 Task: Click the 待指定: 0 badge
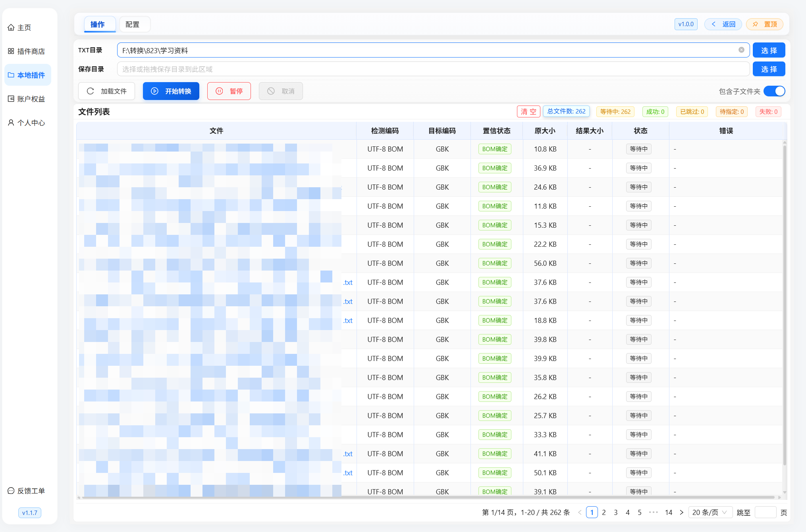point(732,112)
